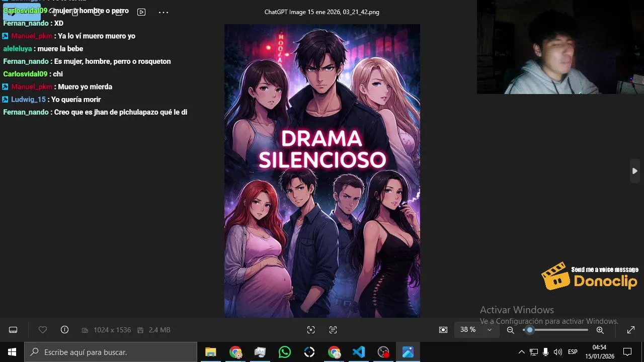Open the network tray icon
Viewport: 644px width, 362px height.
tap(534, 352)
